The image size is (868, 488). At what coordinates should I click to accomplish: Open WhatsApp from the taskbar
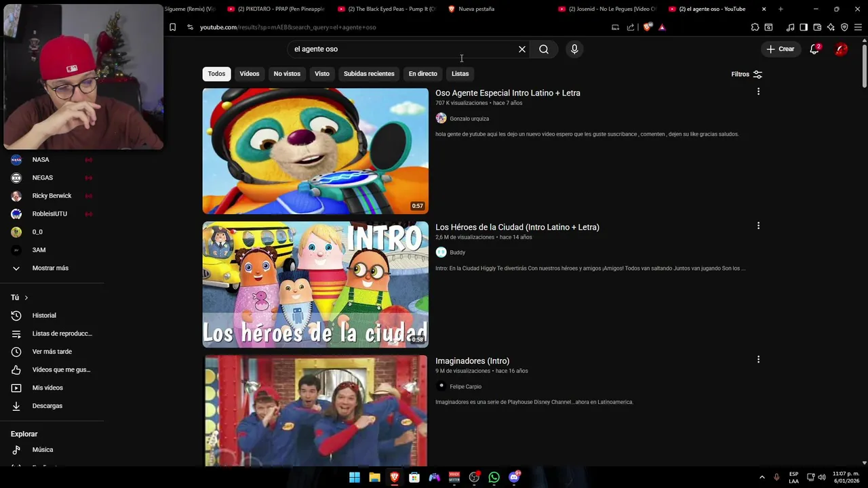(494, 477)
